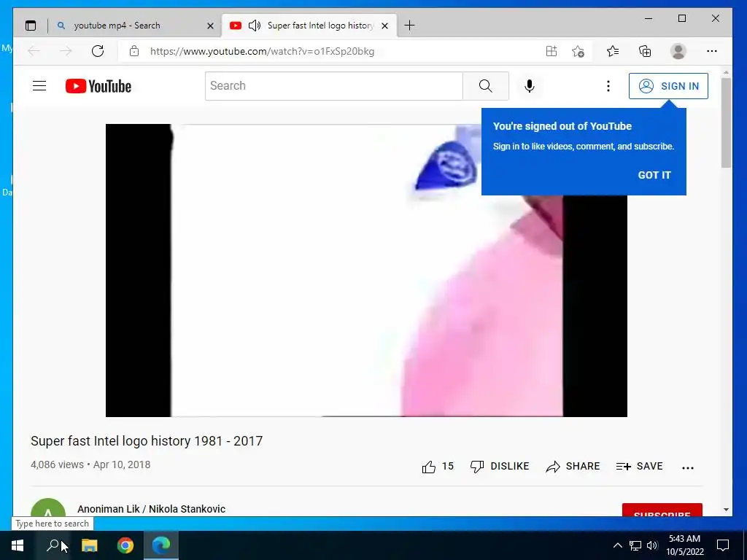Select the Super fast Intel logo history tab
This screenshot has width=747, height=560.
point(309,26)
